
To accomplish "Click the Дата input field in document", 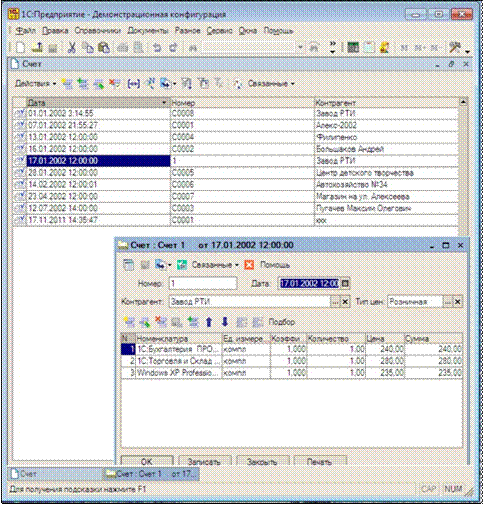I will [309, 284].
